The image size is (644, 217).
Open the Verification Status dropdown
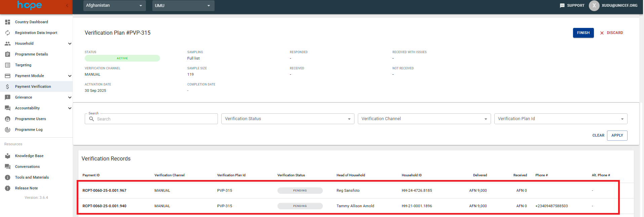coord(288,119)
